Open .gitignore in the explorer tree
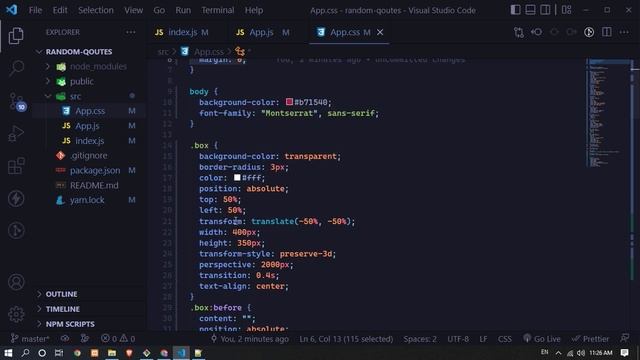 point(89,156)
